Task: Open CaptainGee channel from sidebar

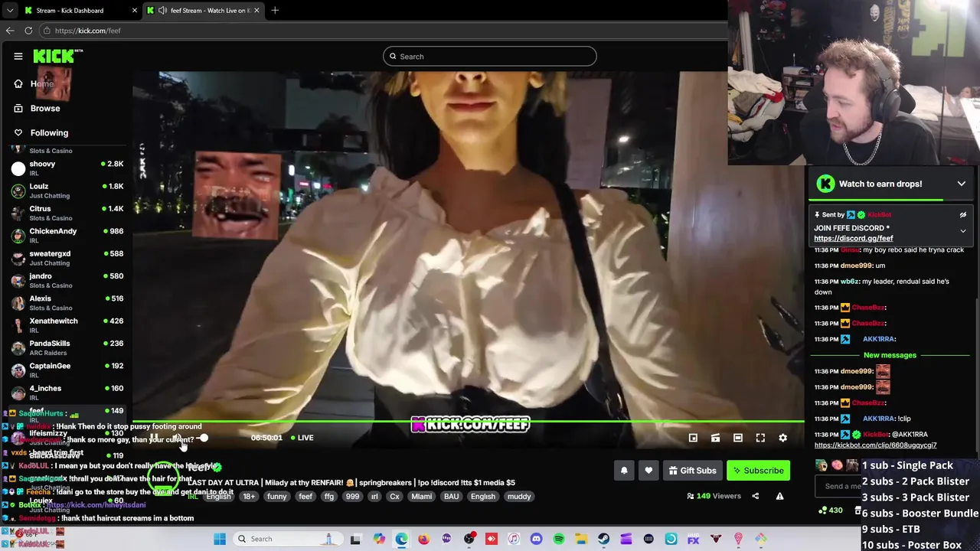Action: point(67,370)
